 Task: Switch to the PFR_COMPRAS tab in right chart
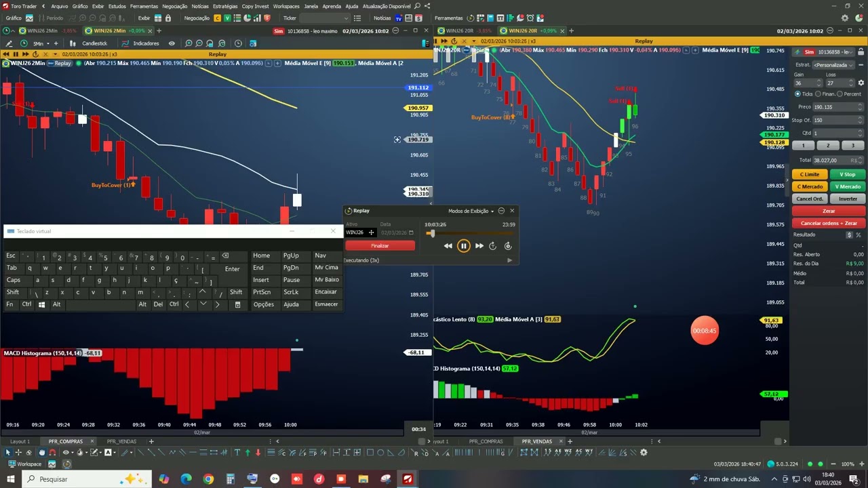click(486, 441)
